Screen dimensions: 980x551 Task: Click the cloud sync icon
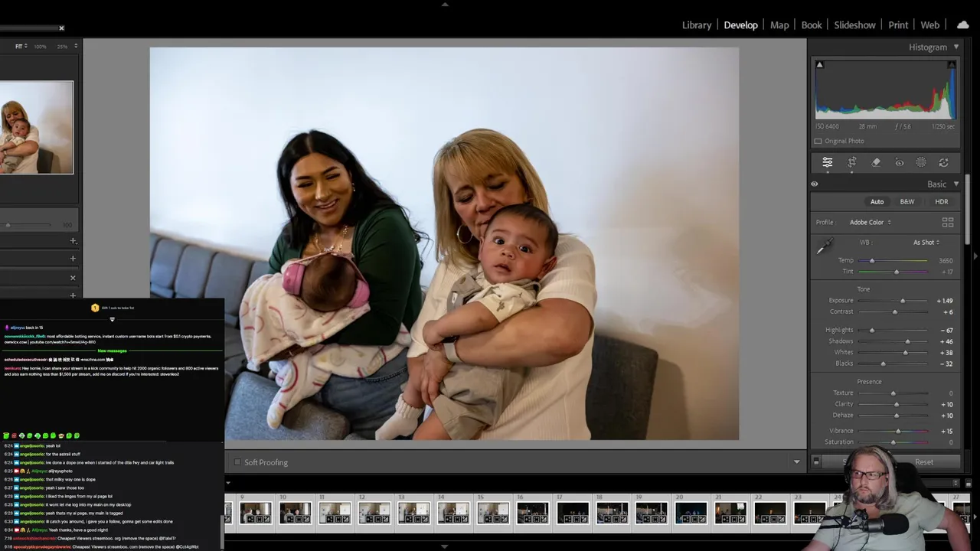click(x=962, y=24)
